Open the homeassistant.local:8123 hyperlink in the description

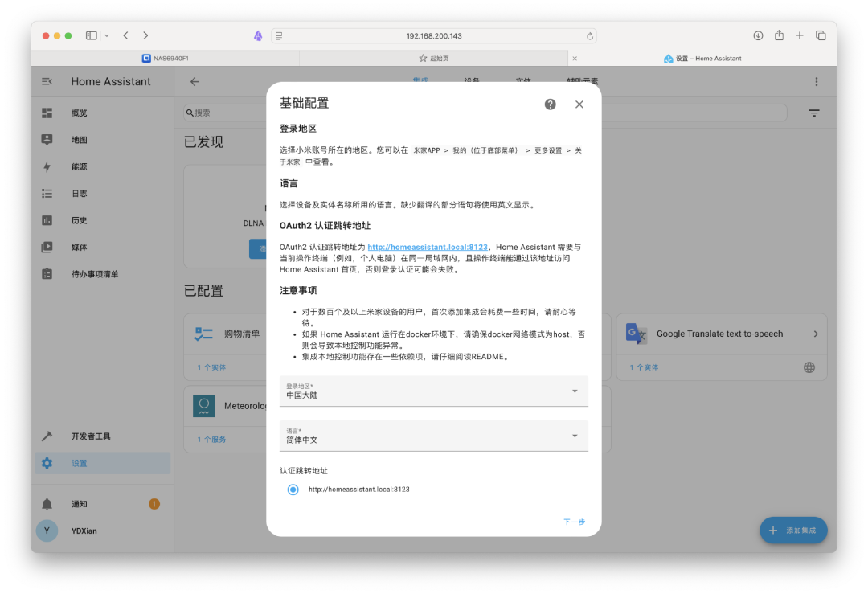(428, 248)
